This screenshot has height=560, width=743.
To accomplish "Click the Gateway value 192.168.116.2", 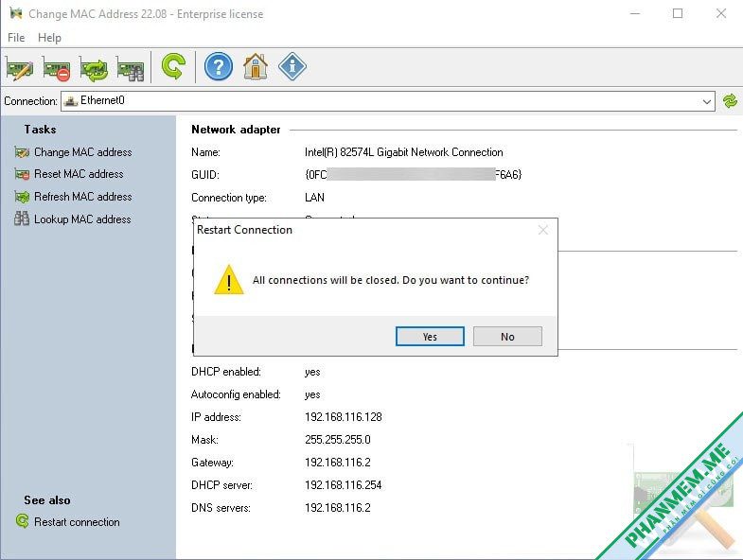I will (x=338, y=463).
